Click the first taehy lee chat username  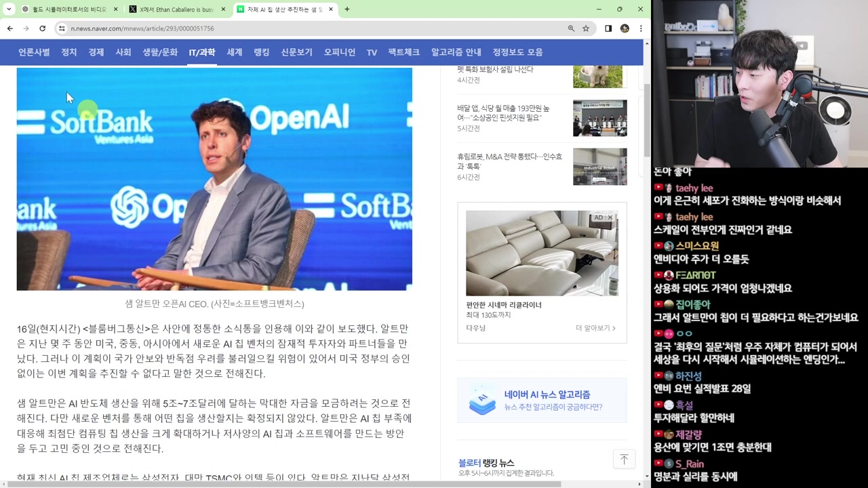pyautogui.click(x=694, y=188)
